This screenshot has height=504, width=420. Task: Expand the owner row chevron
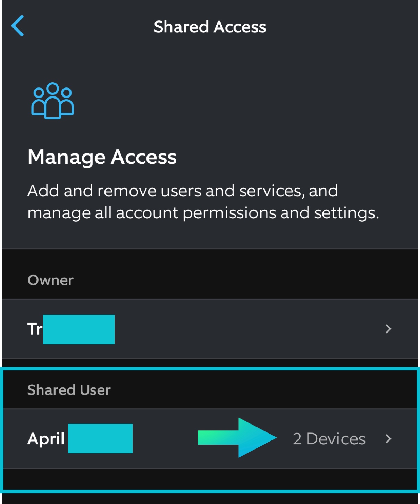(388, 329)
